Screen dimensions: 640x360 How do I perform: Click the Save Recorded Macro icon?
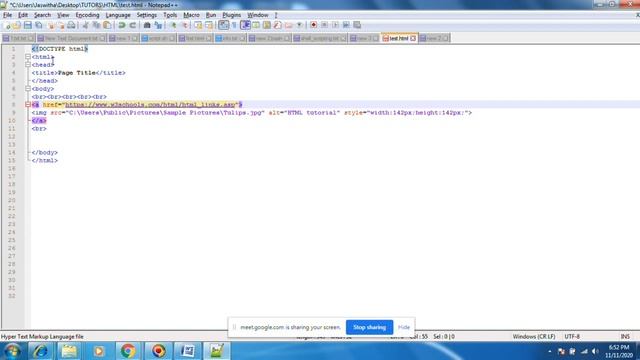357,25
